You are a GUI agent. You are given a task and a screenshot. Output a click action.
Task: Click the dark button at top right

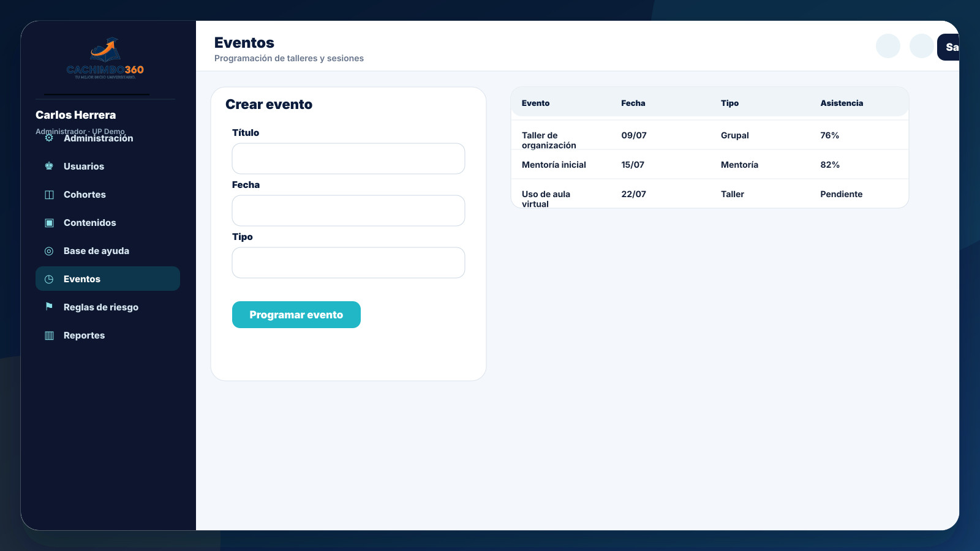click(948, 47)
